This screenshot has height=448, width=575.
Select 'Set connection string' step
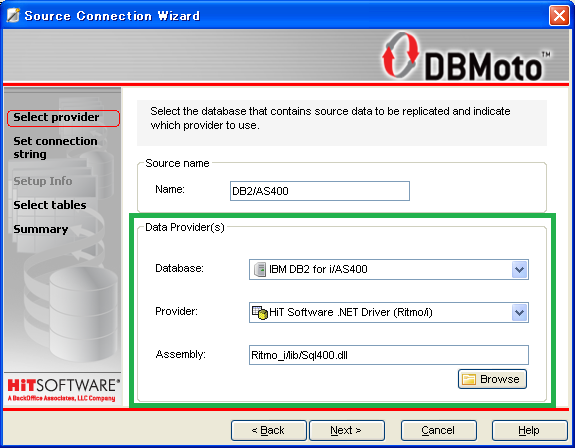(55, 147)
